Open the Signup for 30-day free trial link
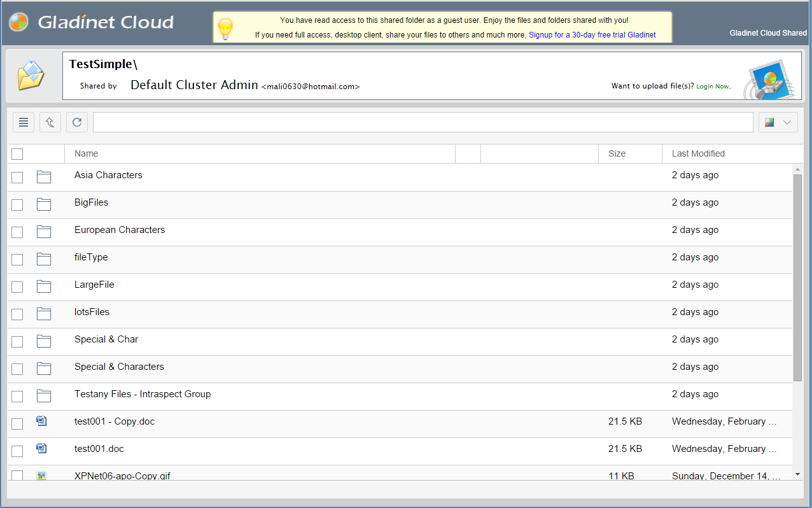This screenshot has height=508, width=812. [x=592, y=35]
